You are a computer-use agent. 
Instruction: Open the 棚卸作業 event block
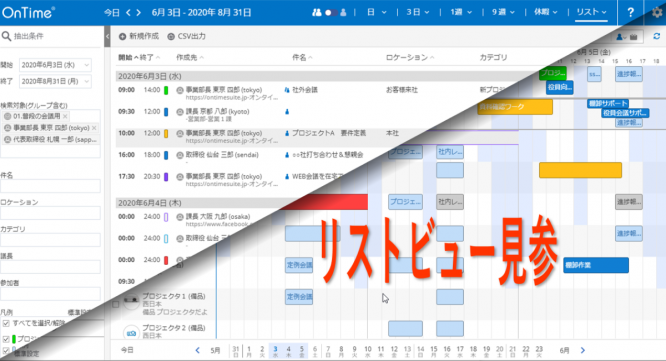click(596, 265)
